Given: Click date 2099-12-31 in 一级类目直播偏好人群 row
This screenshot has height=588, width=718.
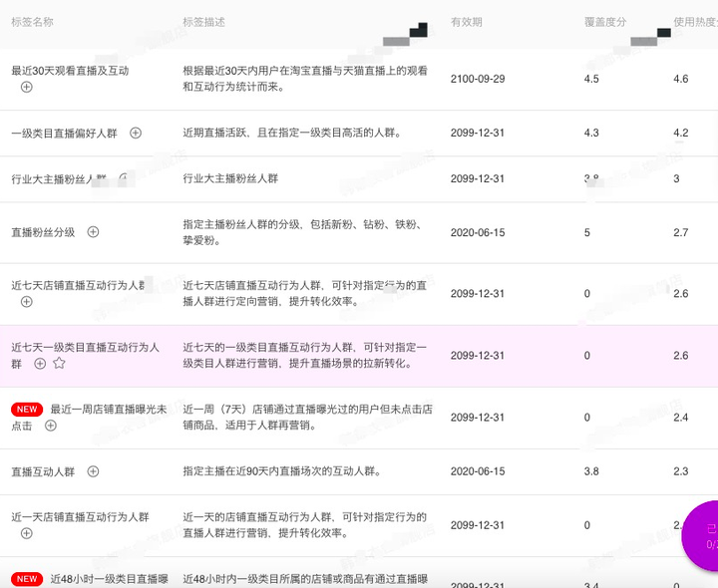Looking at the screenshot, I should coord(478,133).
